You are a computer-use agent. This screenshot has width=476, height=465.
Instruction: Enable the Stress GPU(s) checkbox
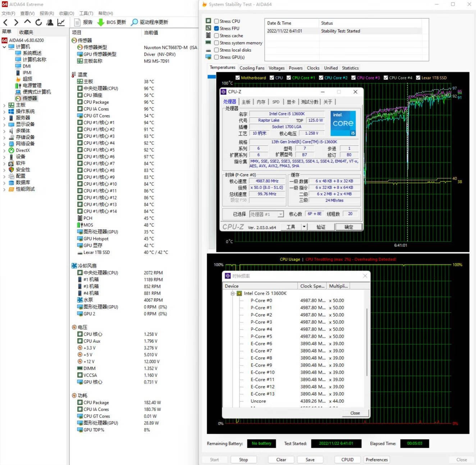pos(216,57)
